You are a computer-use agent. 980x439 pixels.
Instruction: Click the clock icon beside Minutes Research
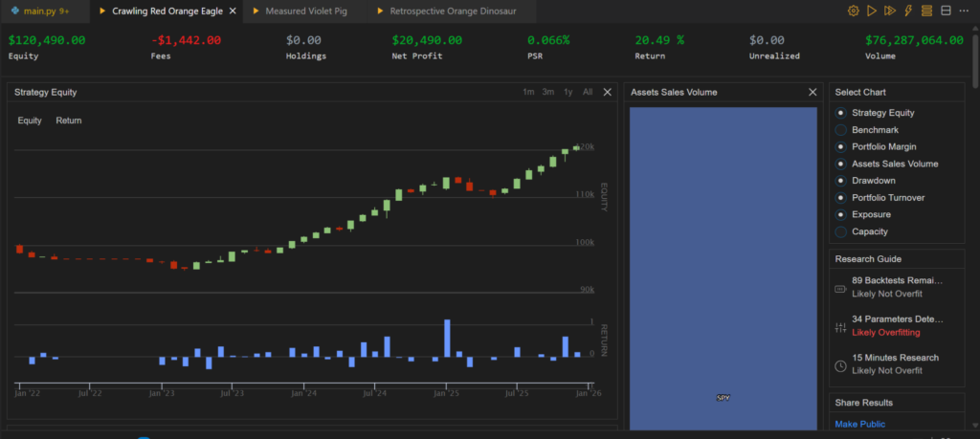click(840, 366)
